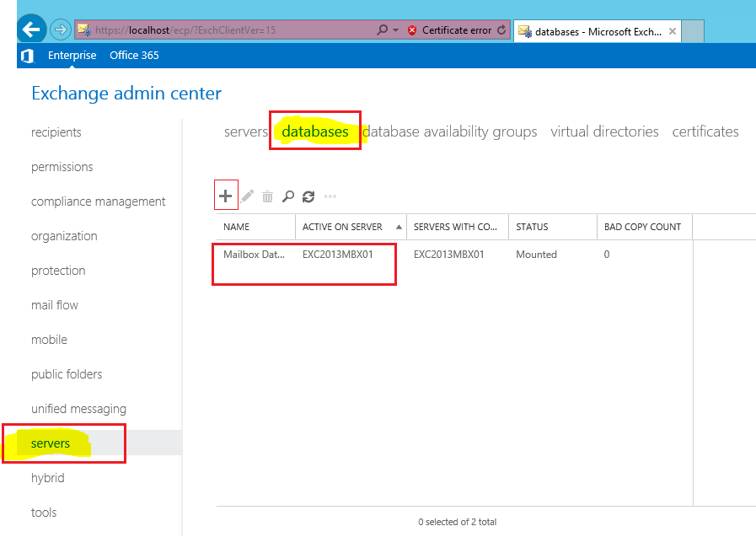The width and height of the screenshot is (756, 537).
Task: Close the databases browser tab
Action: coord(672,31)
